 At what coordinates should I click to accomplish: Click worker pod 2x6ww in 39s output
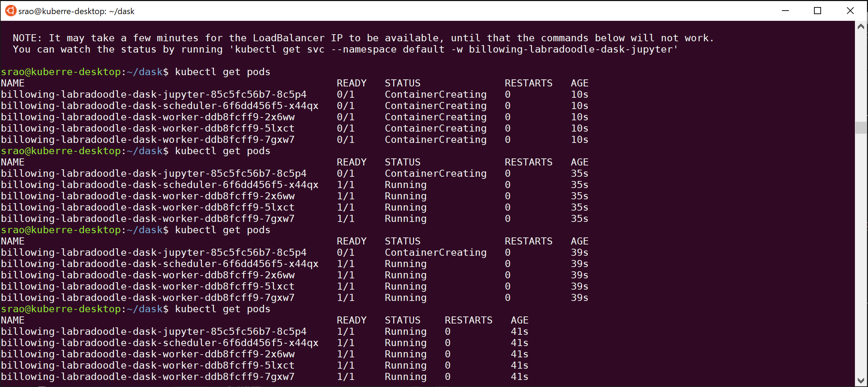(148, 275)
